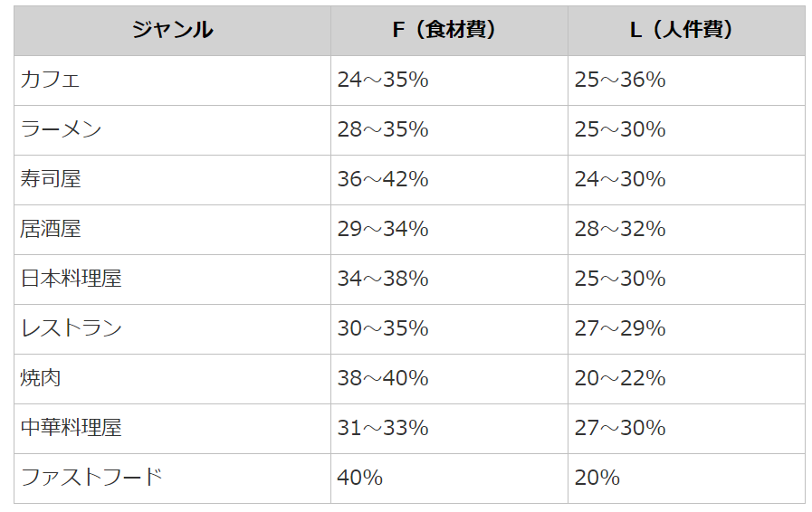Click the 居酒屋 labor cost 28～32% cell

tap(620, 229)
